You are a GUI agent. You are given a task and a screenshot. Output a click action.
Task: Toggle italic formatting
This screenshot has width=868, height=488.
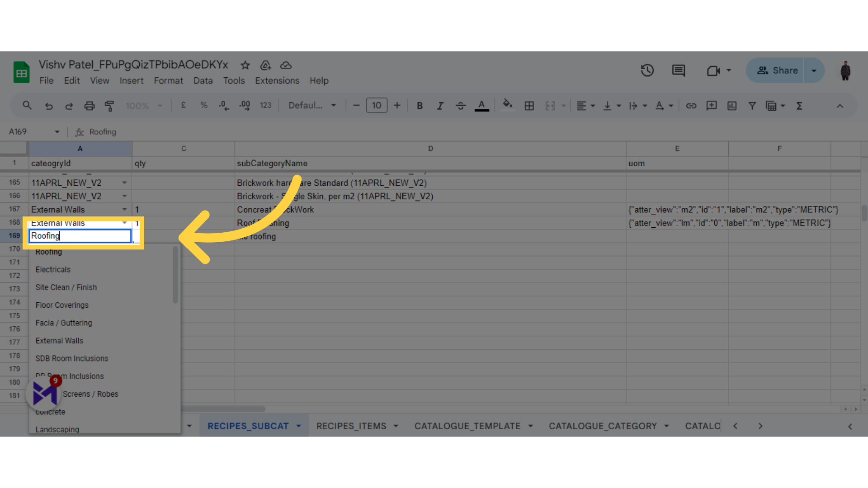coord(440,106)
